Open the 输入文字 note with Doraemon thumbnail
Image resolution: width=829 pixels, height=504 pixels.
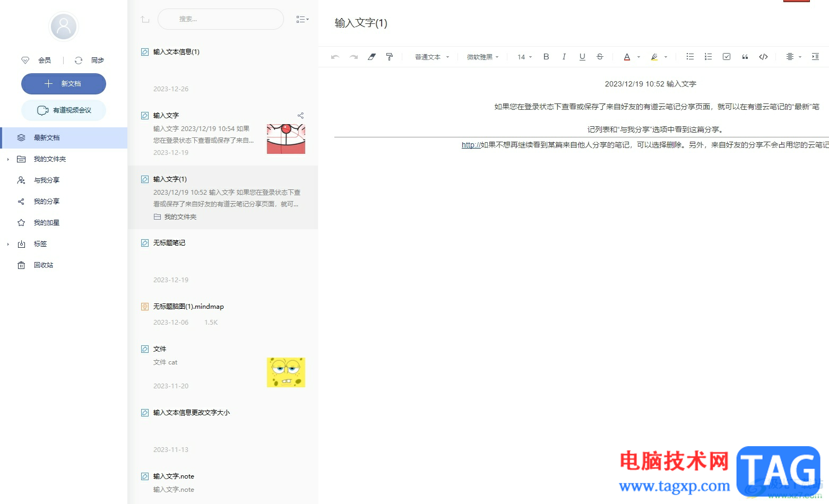pyautogui.click(x=223, y=134)
